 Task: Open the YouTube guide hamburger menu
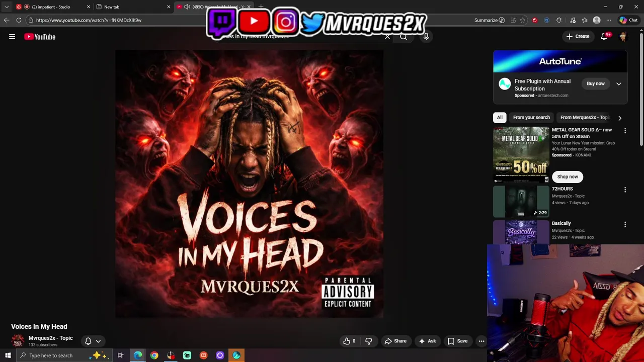click(x=12, y=37)
